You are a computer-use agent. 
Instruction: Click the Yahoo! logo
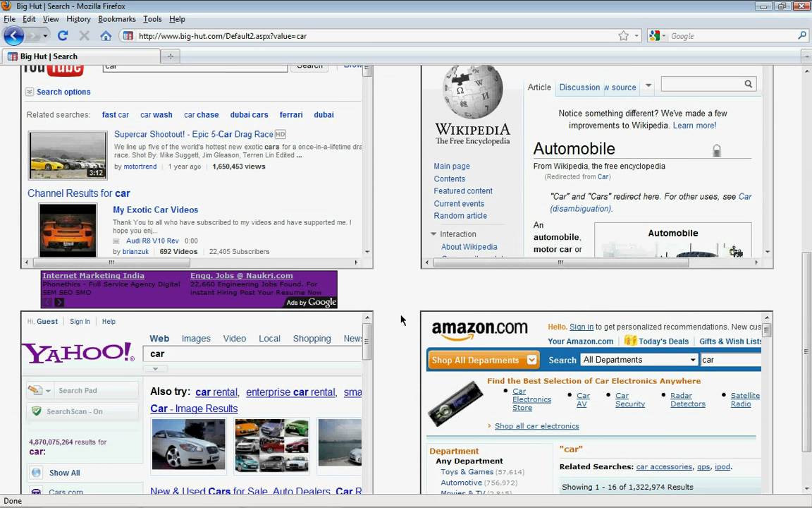click(x=78, y=353)
